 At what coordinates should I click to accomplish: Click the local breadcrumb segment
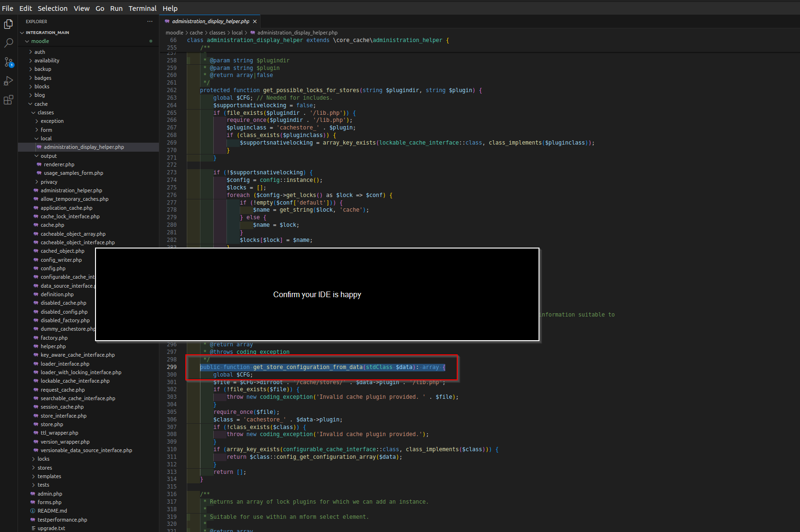click(x=237, y=33)
